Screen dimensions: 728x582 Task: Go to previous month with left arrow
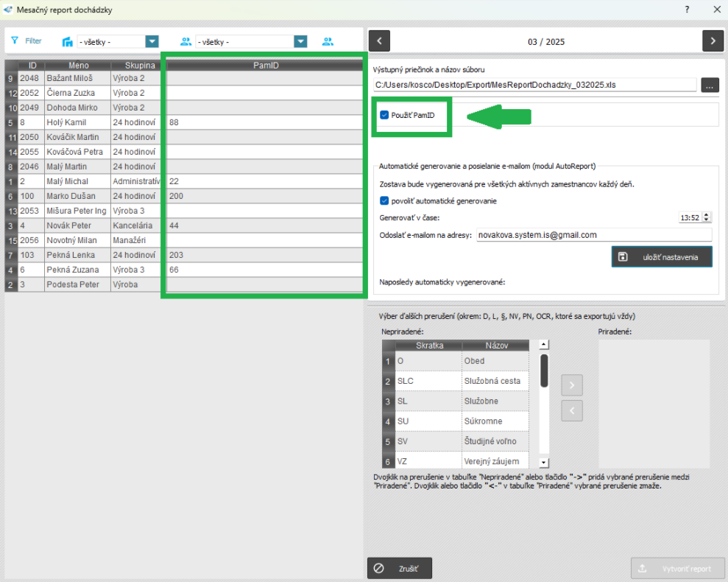[378, 41]
